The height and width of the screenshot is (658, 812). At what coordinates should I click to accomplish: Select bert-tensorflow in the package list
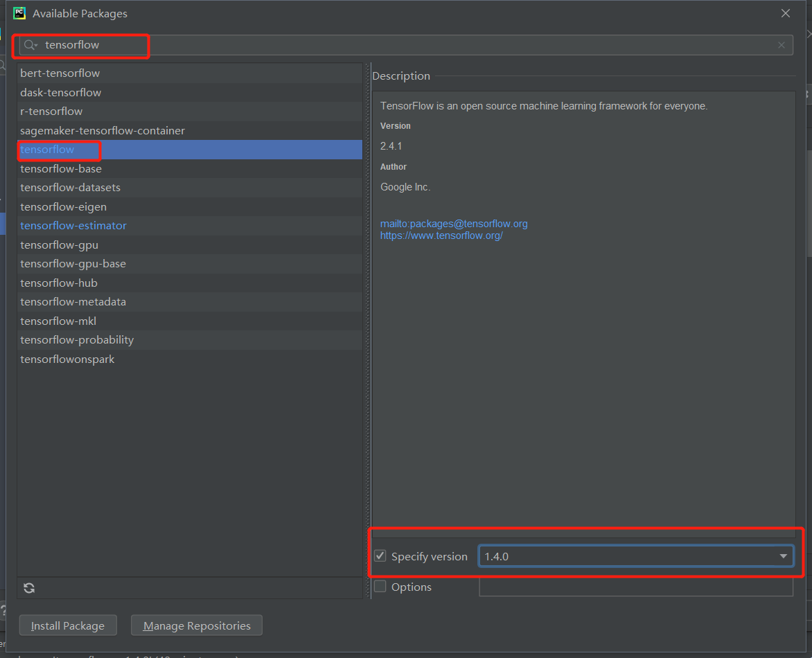pos(190,73)
